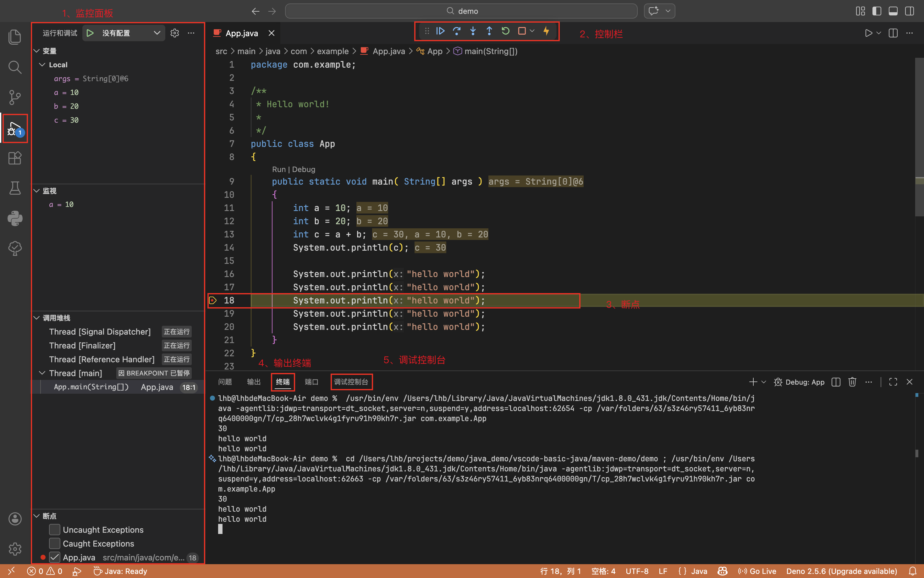Click UTF-8 encoding in status bar

coord(637,571)
